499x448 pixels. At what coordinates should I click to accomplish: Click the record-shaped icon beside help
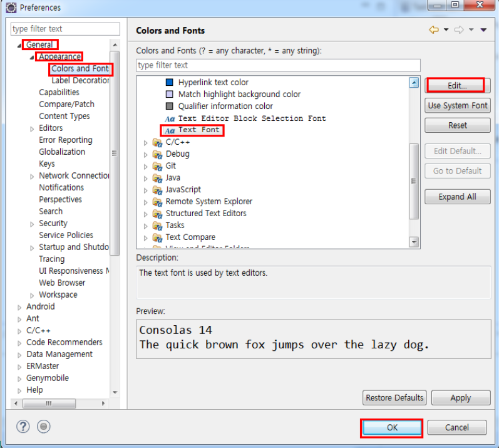tap(44, 426)
